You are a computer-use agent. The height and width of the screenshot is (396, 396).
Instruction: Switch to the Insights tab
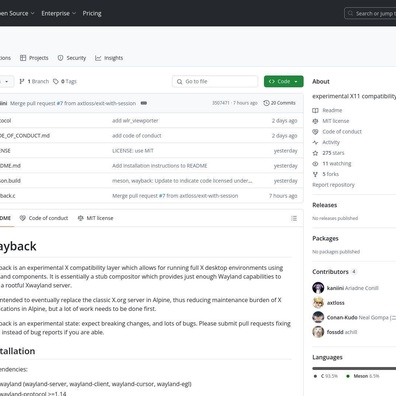[x=109, y=58]
